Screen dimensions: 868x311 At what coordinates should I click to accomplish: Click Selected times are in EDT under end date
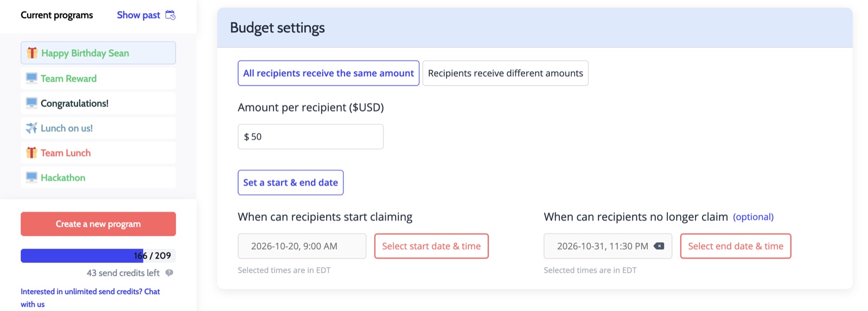pyautogui.click(x=590, y=270)
